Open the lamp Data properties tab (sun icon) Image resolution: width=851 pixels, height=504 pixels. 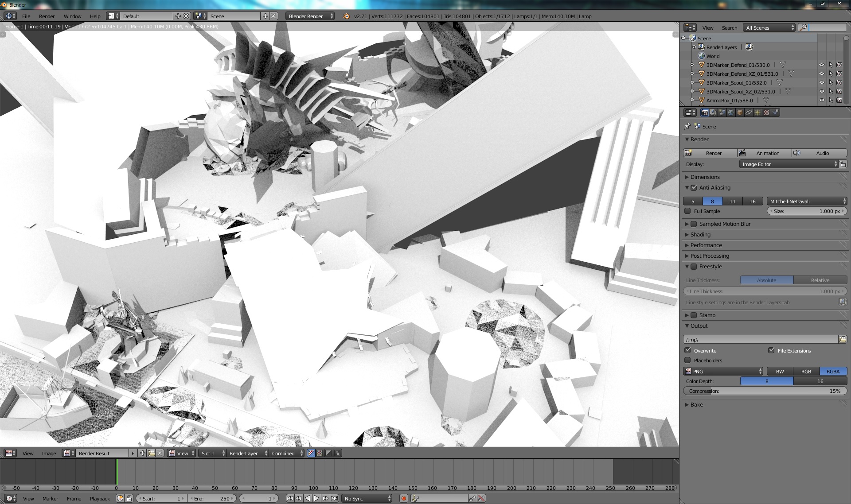(757, 112)
